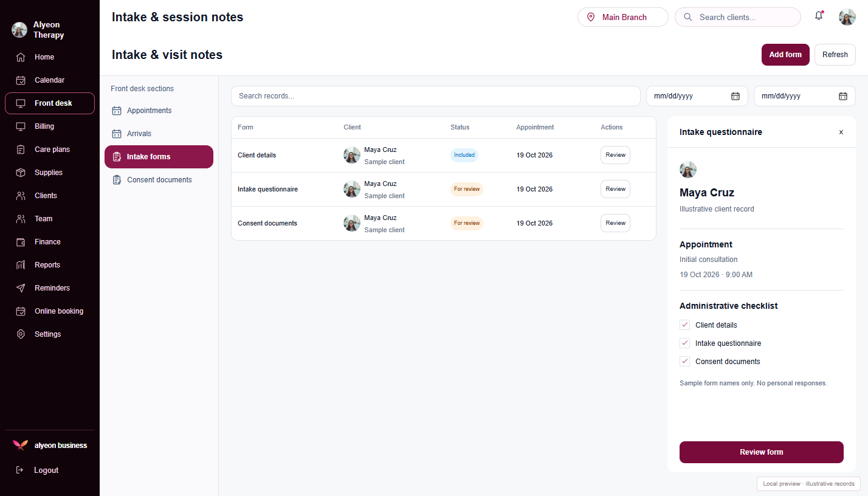Screen dimensions: 868x496
Task: Switch to the Arrivals section
Action: point(159,134)
